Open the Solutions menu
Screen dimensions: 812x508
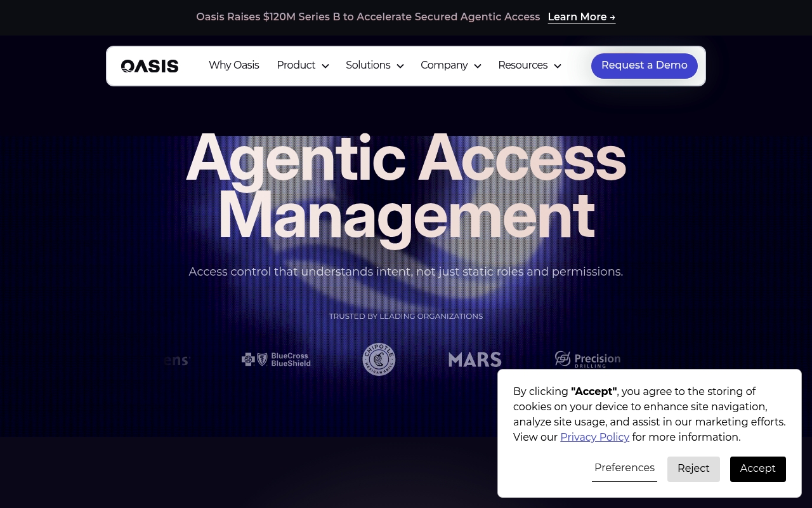368,65
